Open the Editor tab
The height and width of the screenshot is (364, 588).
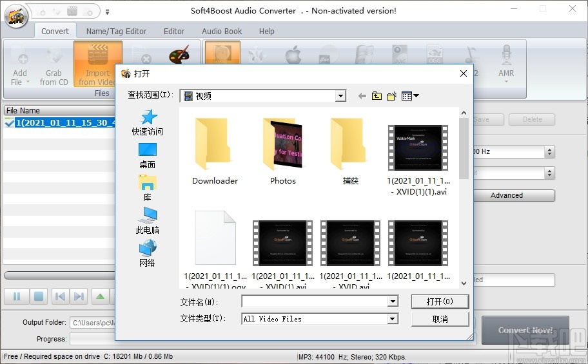click(x=174, y=31)
